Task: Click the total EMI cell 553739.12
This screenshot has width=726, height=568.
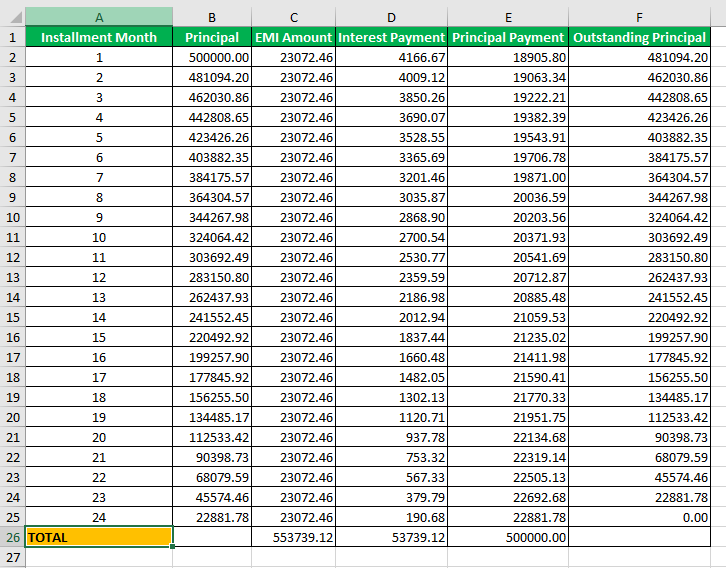Action: coord(294,537)
